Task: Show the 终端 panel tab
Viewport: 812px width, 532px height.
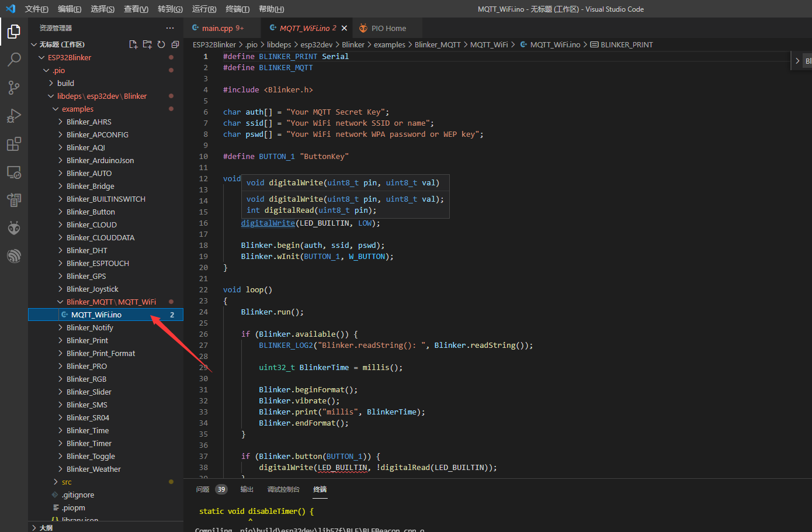Action: coord(320,489)
